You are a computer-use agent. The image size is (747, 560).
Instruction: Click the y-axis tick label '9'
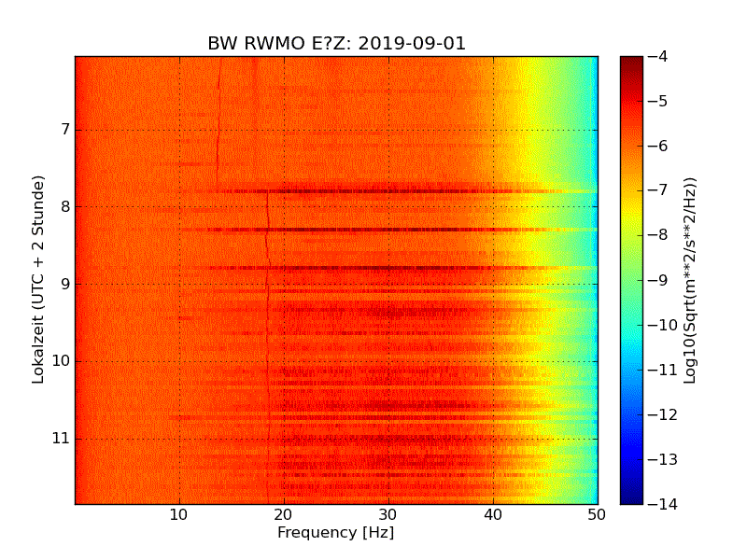(x=65, y=285)
